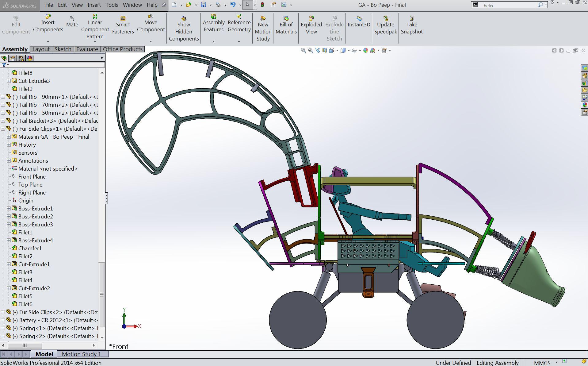Viewport: 588px width, 366px height.
Task: Click Update Speedpak
Action: (385, 25)
